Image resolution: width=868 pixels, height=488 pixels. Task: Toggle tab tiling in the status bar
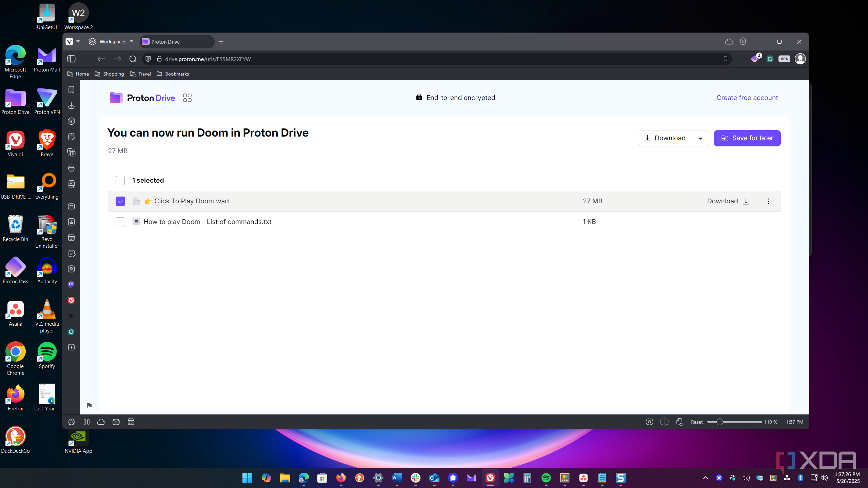pos(664,422)
